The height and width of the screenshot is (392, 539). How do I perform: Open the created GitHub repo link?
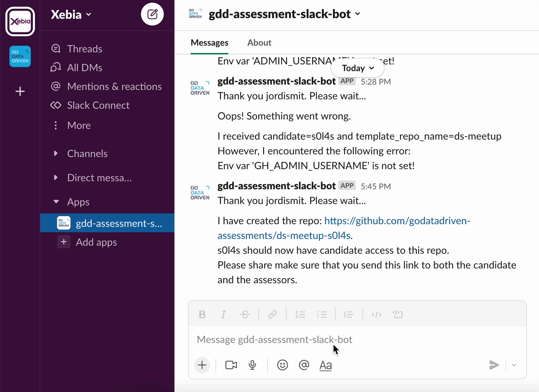tap(344, 228)
